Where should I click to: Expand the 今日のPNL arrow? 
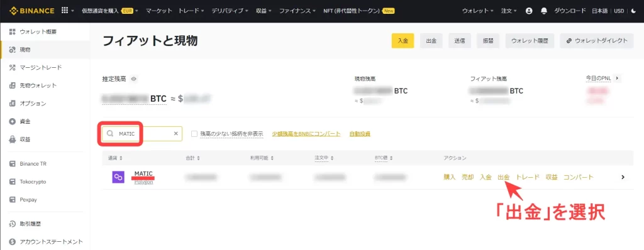point(617,78)
